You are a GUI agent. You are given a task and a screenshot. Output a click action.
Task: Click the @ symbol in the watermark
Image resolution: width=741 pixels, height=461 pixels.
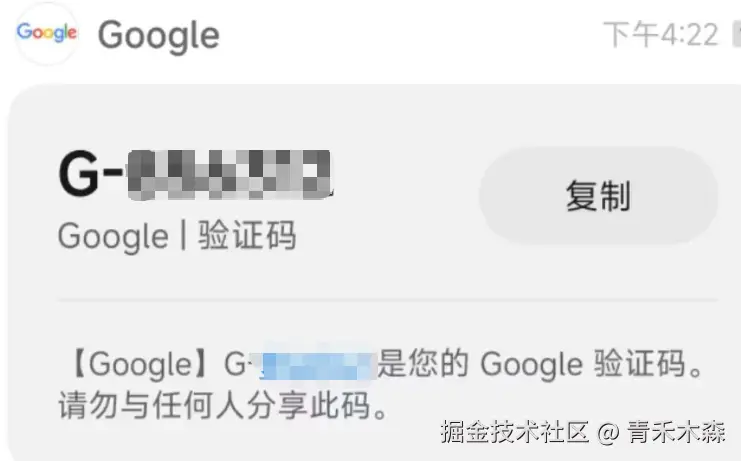pos(608,432)
